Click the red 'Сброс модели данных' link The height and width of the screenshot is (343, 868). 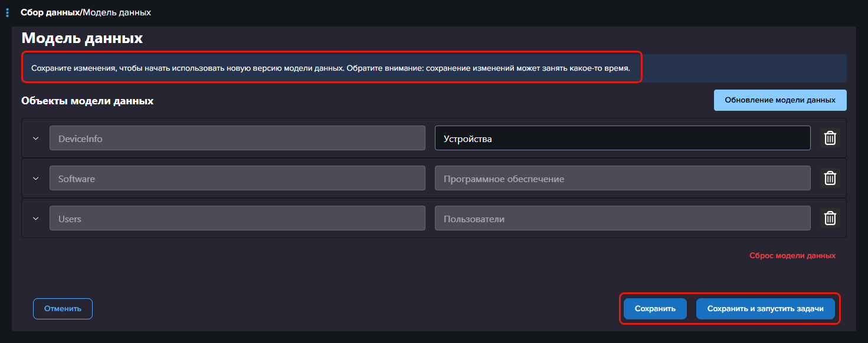792,256
